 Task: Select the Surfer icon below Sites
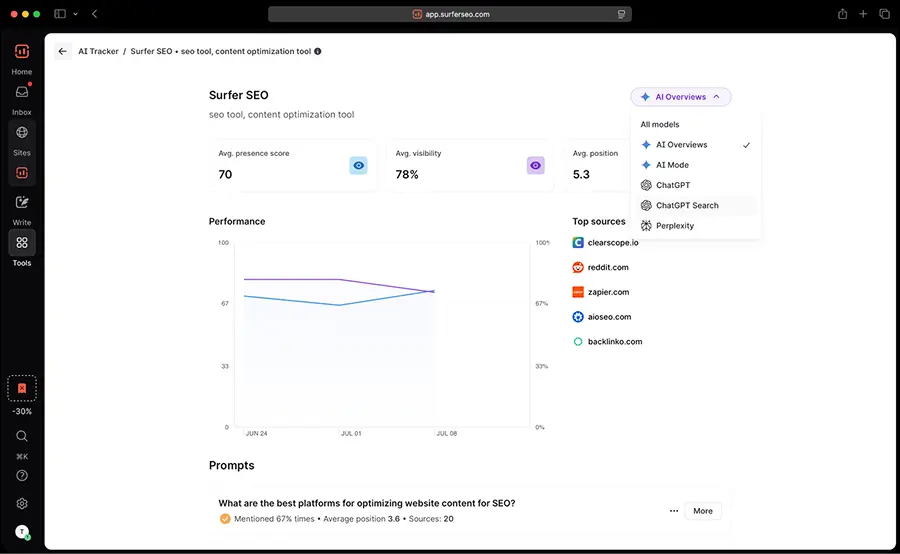tap(22, 173)
